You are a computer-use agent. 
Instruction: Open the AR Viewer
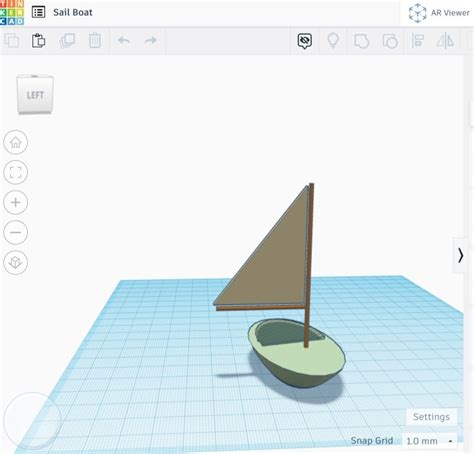pyautogui.click(x=439, y=13)
